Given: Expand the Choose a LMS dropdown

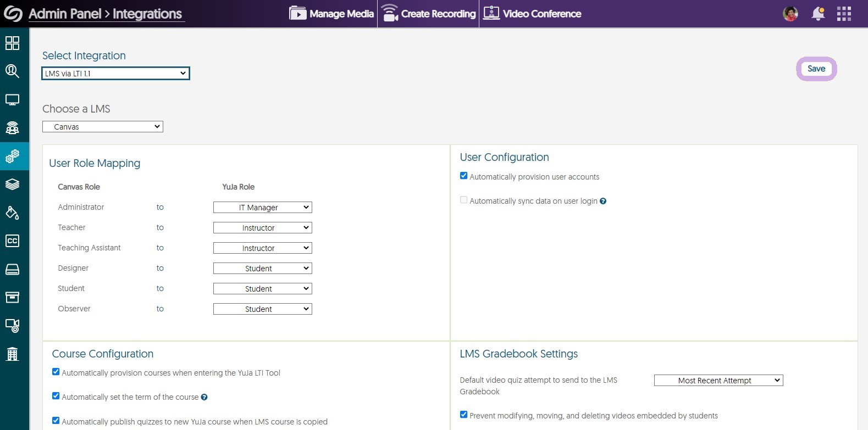Looking at the screenshot, I should click(x=103, y=127).
